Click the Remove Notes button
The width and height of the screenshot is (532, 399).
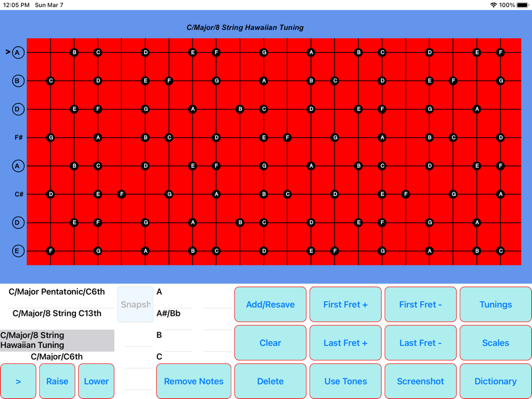[x=194, y=381]
